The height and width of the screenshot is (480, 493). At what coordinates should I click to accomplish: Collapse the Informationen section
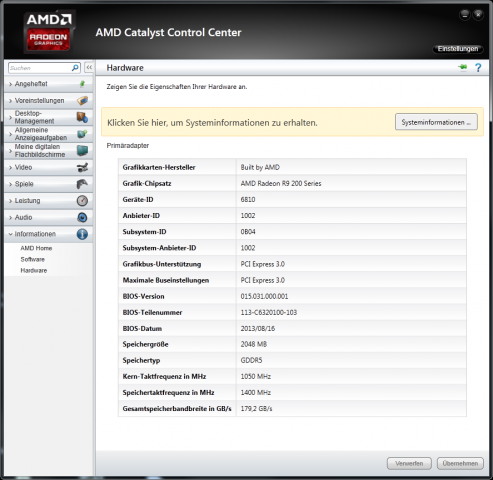[49, 234]
